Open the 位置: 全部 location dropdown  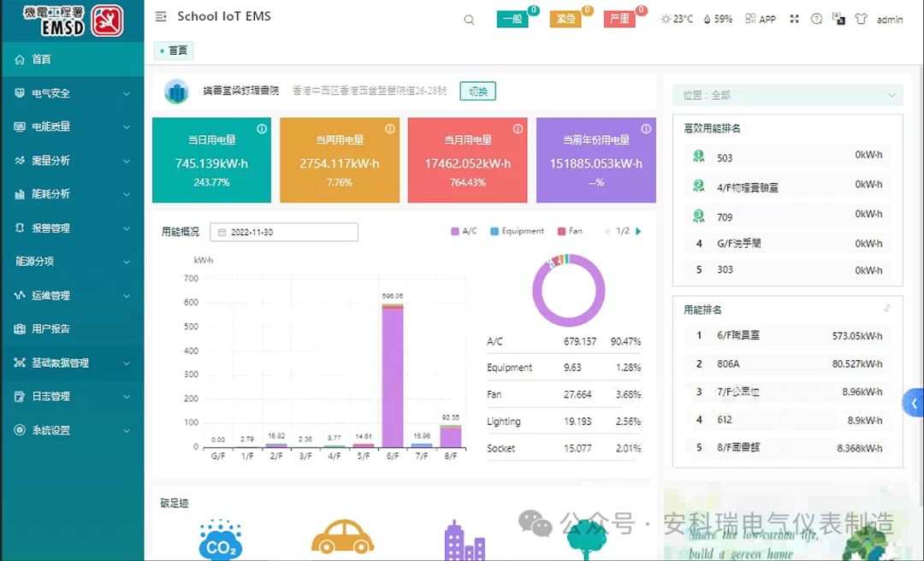click(x=788, y=95)
